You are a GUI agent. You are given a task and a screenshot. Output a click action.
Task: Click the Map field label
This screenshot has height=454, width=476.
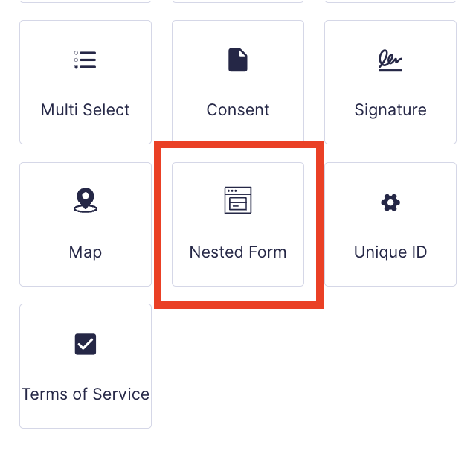pos(86,252)
